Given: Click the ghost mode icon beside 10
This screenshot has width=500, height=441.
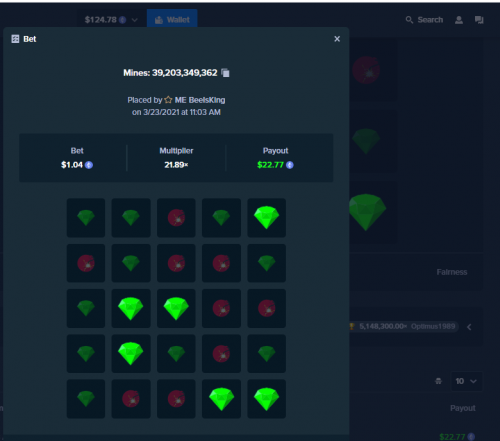Looking at the screenshot, I should coord(439,381).
